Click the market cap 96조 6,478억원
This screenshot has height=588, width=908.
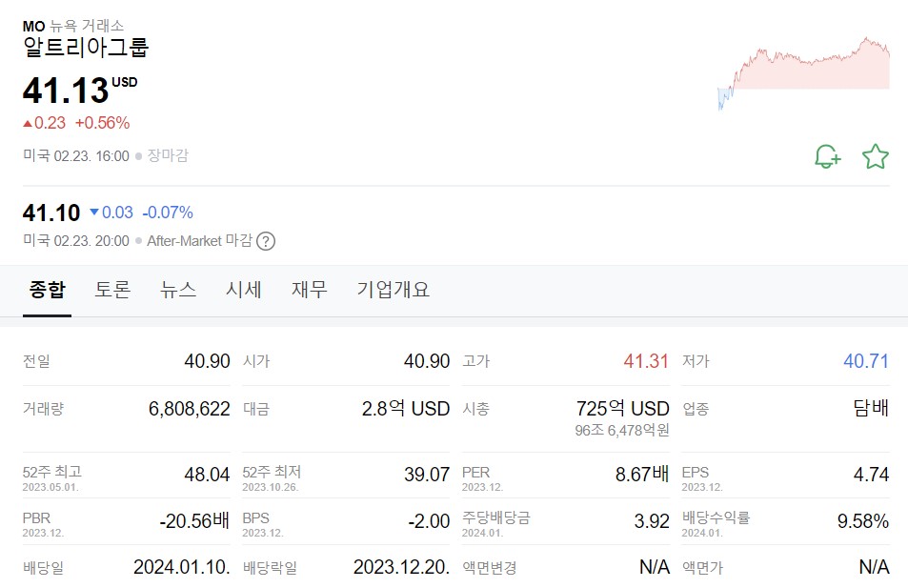point(622,430)
